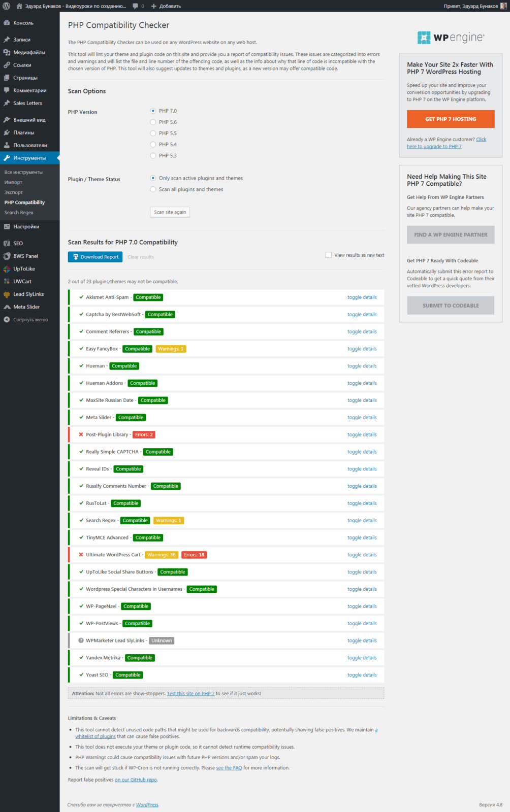The width and height of the screenshot is (510, 812).
Task: Select PHP 5.6 radio button
Action: pyautogui.click(x=153, y=122)
